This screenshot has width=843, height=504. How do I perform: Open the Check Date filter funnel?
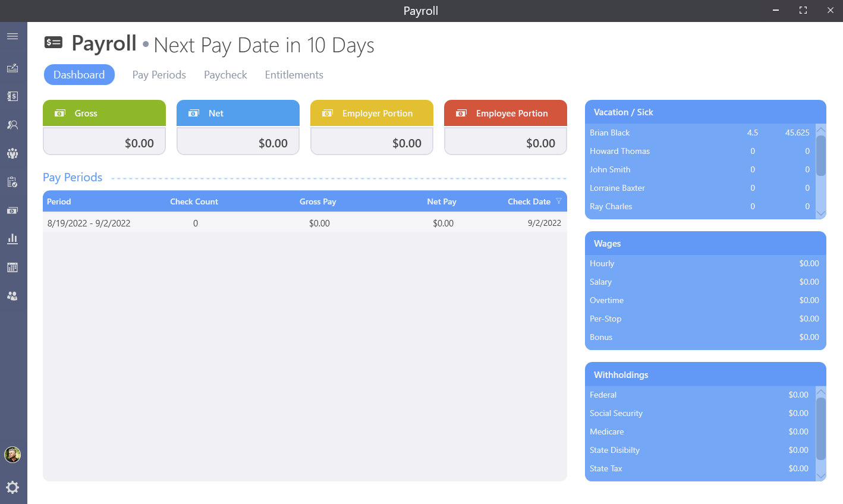(558, 201)
